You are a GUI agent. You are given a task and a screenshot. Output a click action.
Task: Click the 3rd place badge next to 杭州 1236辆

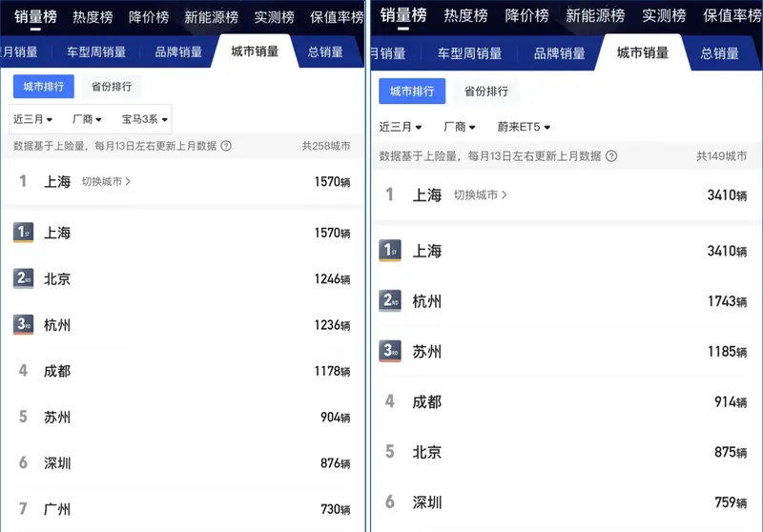pos(24,324)
